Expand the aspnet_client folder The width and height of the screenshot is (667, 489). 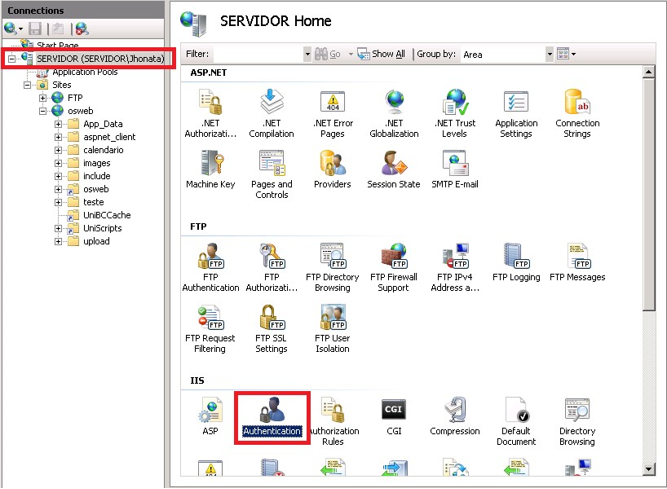pyautogui.click(x=58, y=137)
